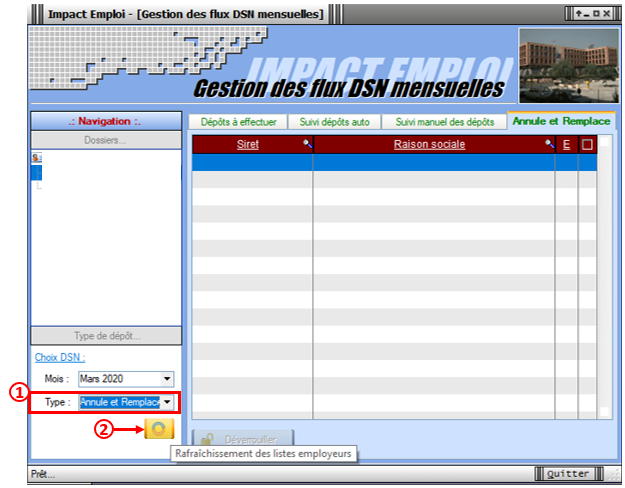Click the E column header
This screenshot has width=625, height=488.
point(566,144)
